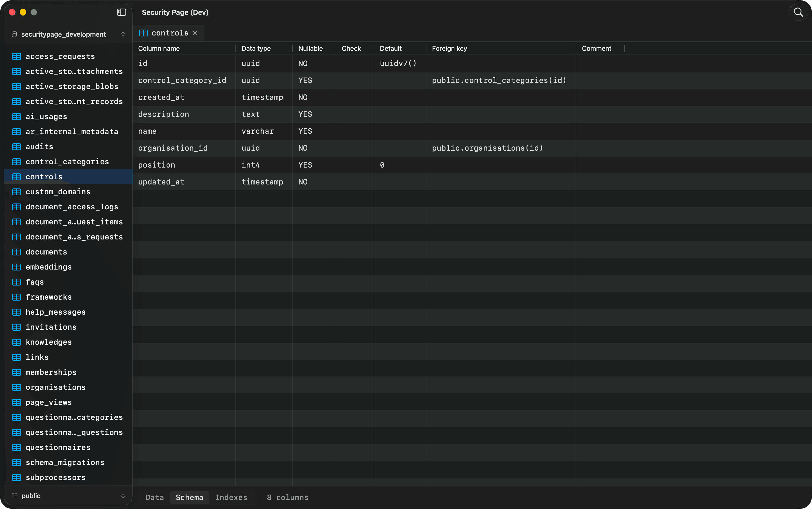The image size is (812, 509).
Task: Click the table grid icon next to audits
Action: (x=16, y=146)
